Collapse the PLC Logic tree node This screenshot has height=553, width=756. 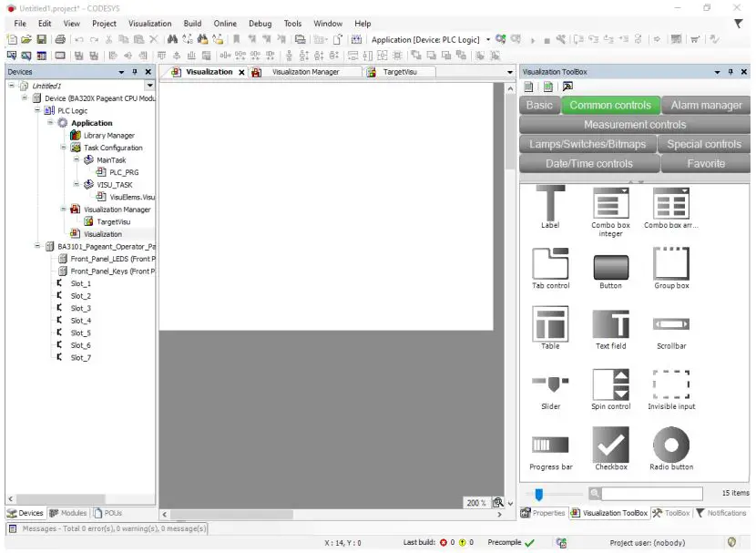[x=38, y=110]
